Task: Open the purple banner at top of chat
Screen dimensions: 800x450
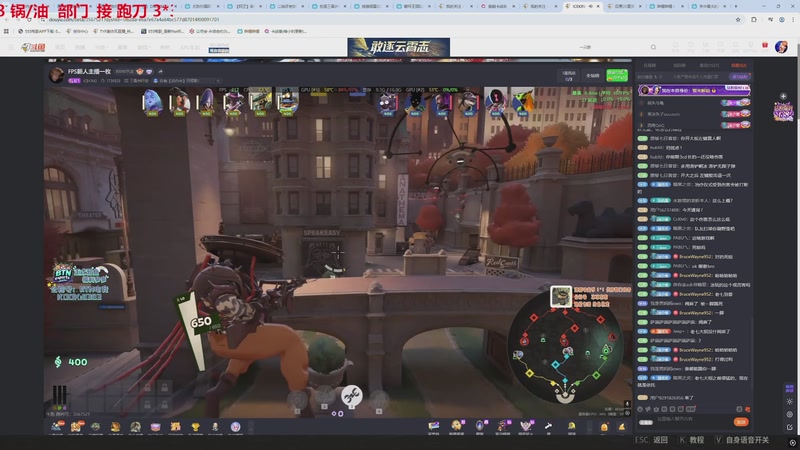Action: click(694, 90)
